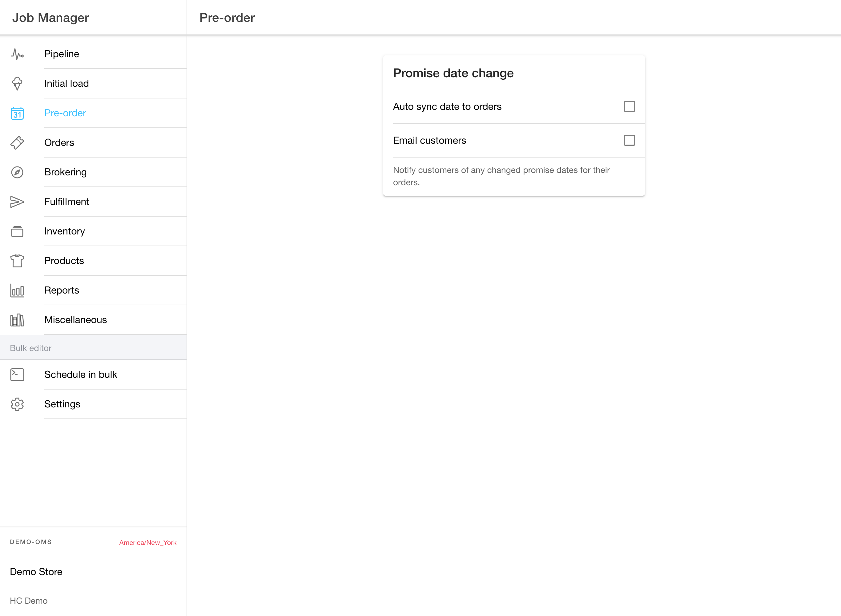This screenshot has width=841, height=616.
Task: Enable Auto sync date to orders checkbox
Action: tap(629, 107)
